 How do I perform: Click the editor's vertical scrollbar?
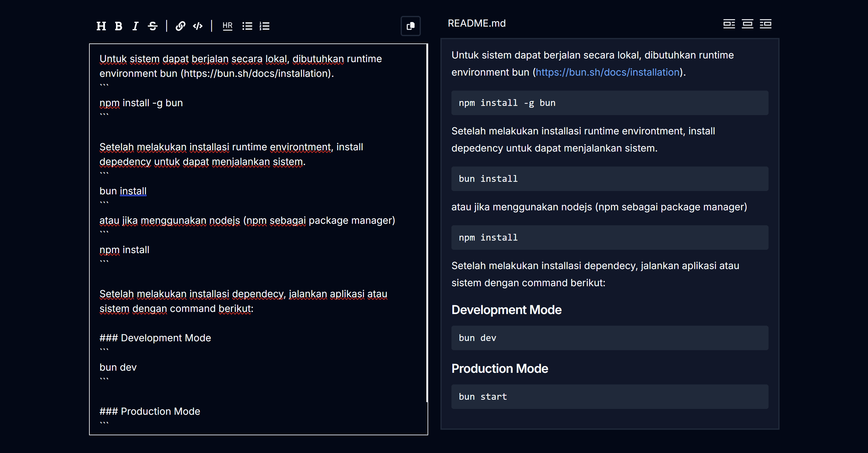coord(427,223)
